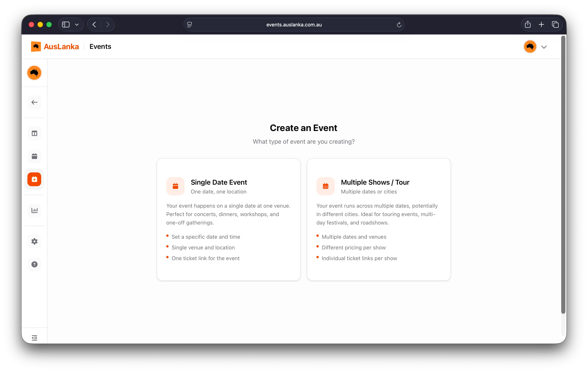Reload the page via refresh icon

click(x=399, y=25)
